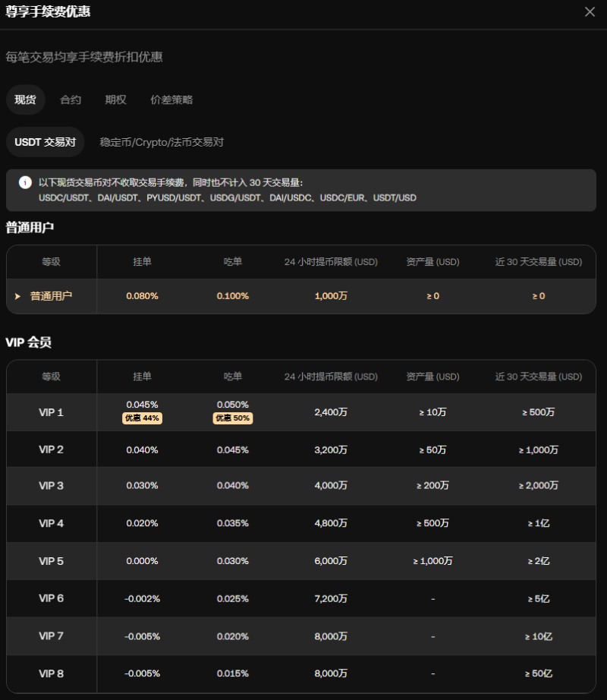The width and height of the screenshot is (607, 700).
Task: Stay on the 现货 tab by clicking it
Action: pyautogui.click(x=25, y=99)
